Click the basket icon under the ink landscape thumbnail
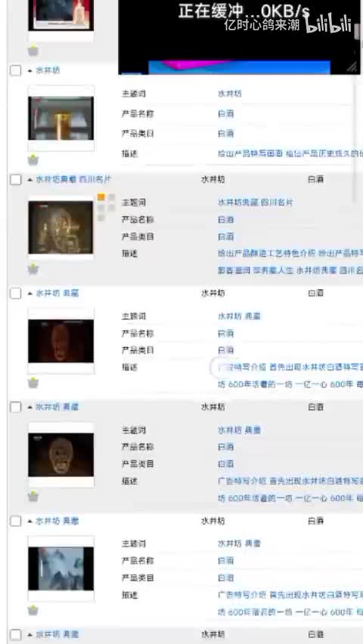The image size is (363, 644). (33, 610)
